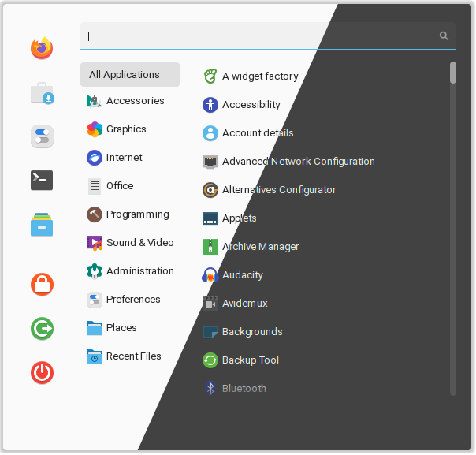Launch the Terminal from the sidebar
Viewport: 476px width, 455px height.
click(x=42, y=180)
